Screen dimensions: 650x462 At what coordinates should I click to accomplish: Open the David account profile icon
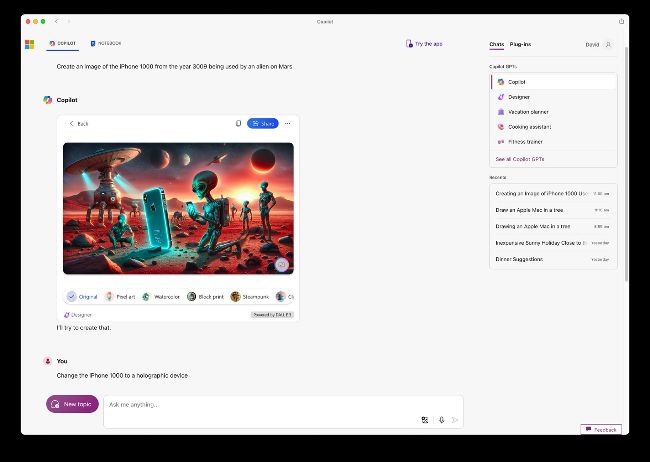(x=608, y=44)
